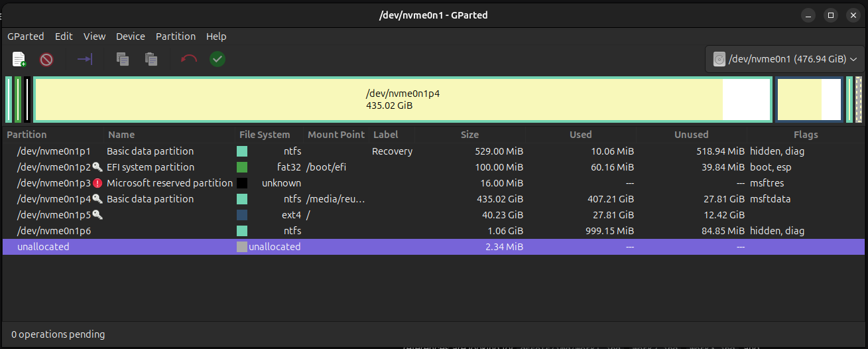Click the Apply all operations checkmark
The height and width of the screenshot is (349, 868).
click(x=217, y=60)
